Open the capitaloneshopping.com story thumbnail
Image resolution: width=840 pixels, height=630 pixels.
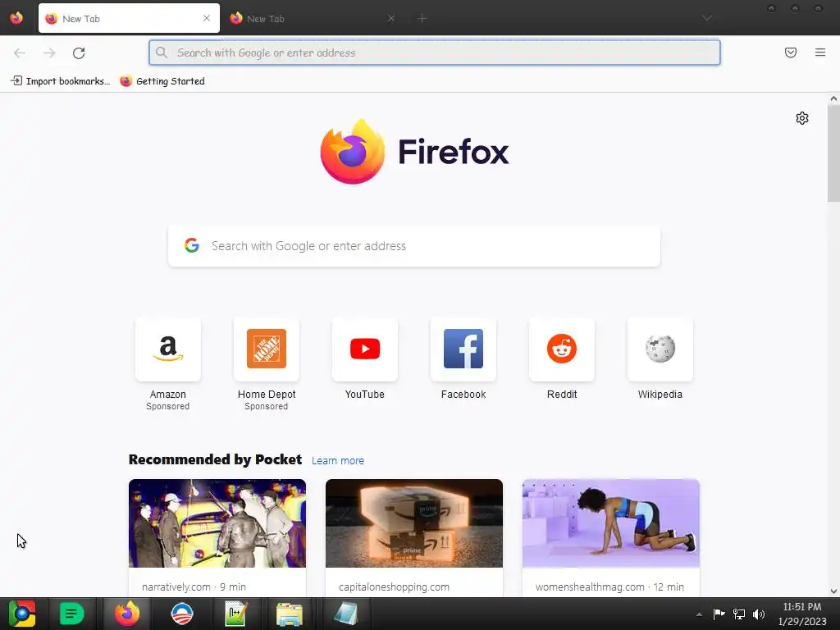point(414,523)
